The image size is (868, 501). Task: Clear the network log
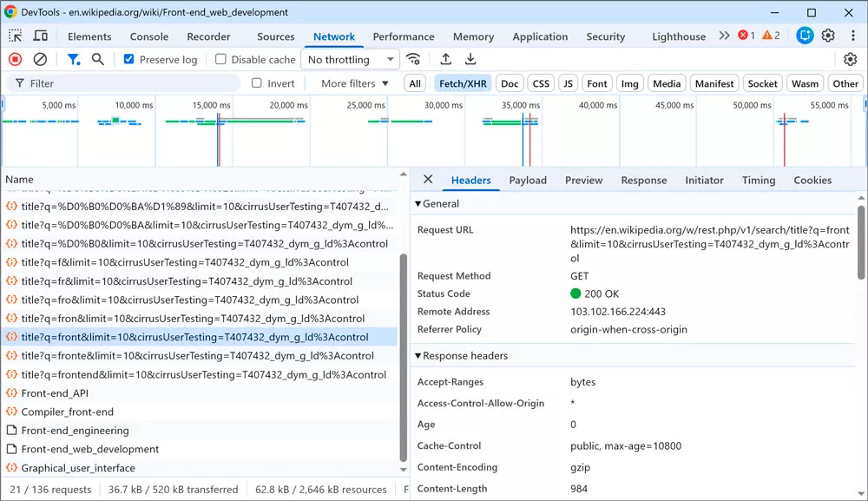click(x=40, y=59)
